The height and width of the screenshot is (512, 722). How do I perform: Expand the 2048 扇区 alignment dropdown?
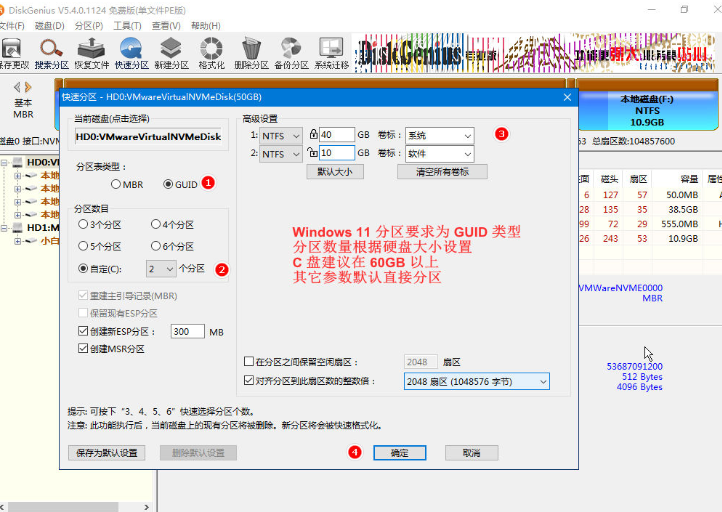[x=476, y=381]
